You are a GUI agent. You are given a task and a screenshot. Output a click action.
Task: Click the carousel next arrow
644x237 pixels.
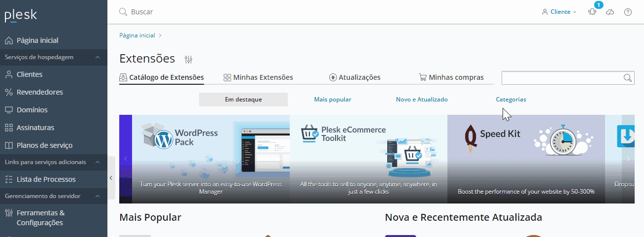point(628,159)
